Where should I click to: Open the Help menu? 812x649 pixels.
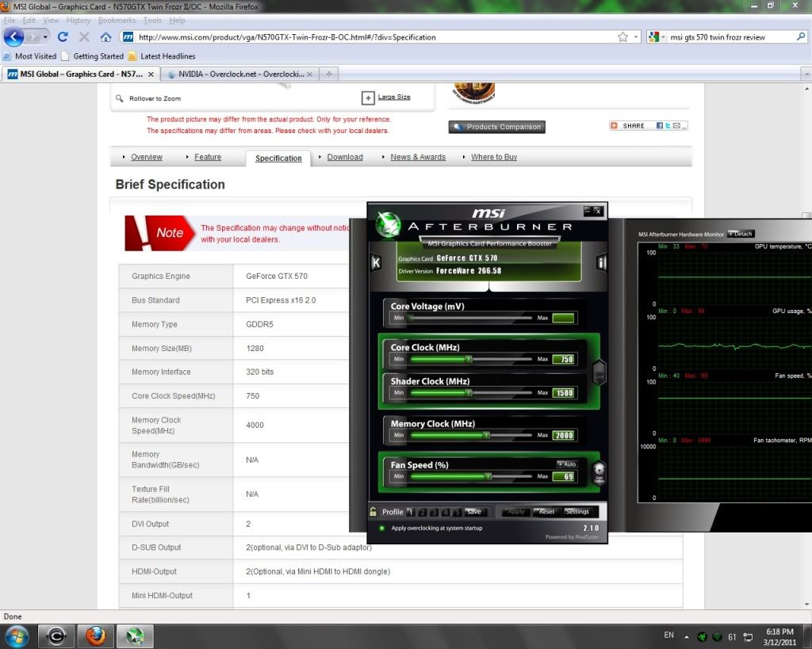(x=177, y=20)
